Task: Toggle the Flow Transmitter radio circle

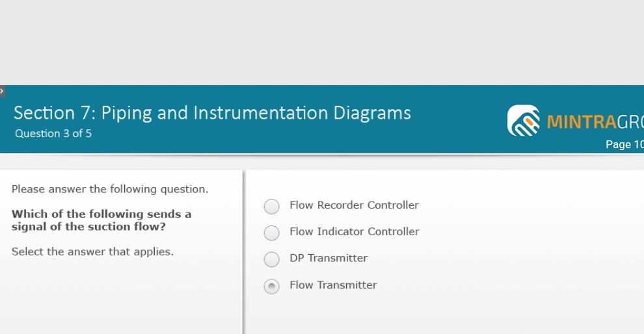Action: point(271,286)
